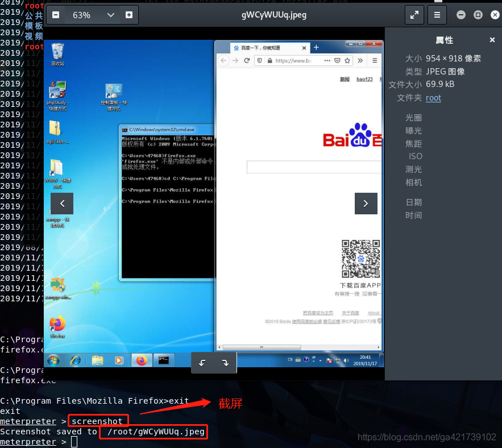This screenshot has height=448, width=502.
Task: Click the 'JPEG 图像' type value
Action: pyautogui.click(x=445, y=72)
